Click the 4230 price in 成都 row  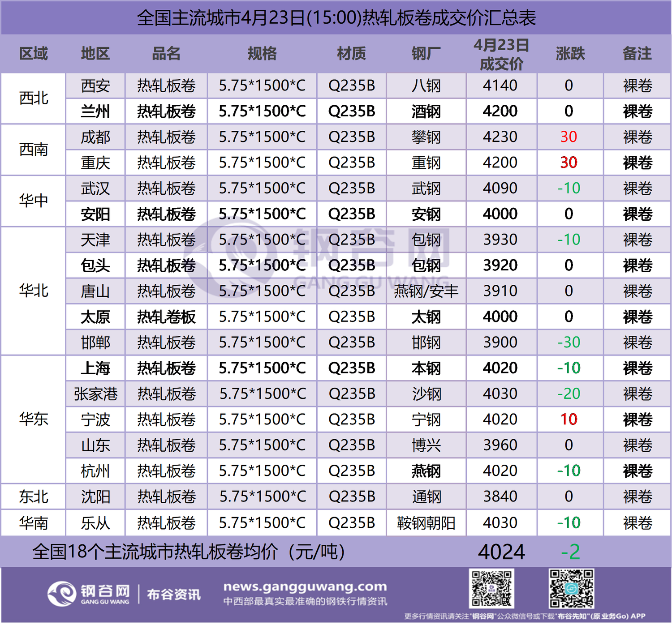tap(500, 137)
